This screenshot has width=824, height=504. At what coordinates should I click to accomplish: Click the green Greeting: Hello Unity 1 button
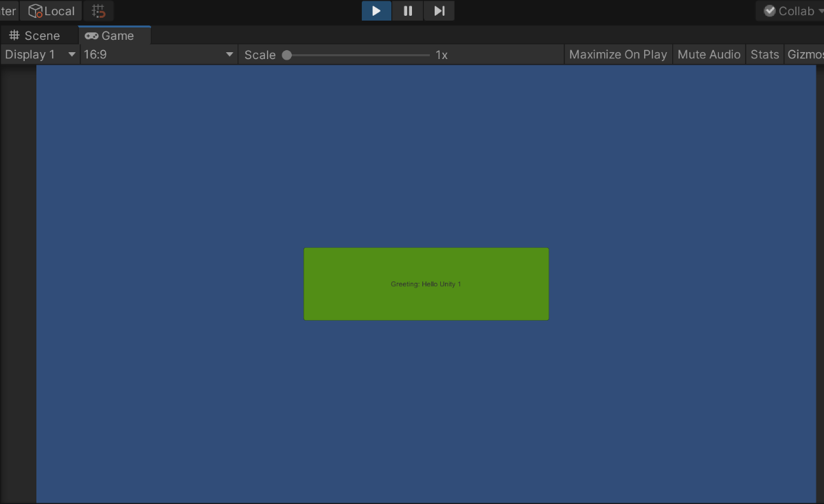426,284
